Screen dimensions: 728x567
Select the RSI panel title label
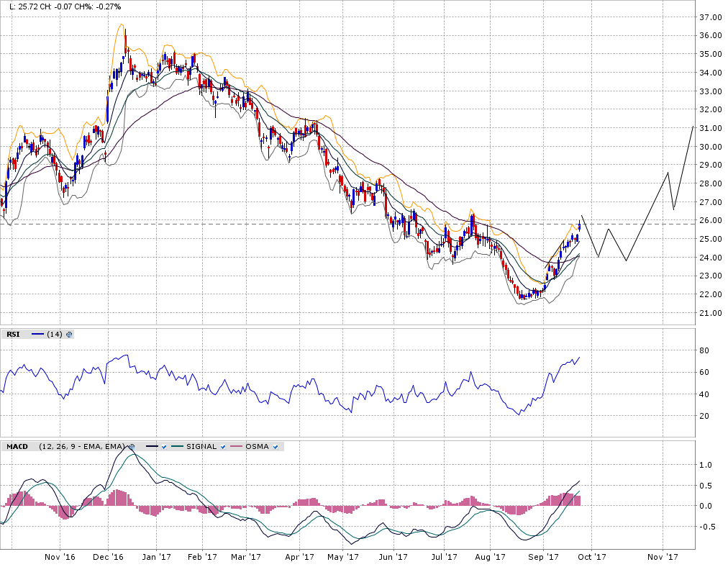pyautogui.click(x=14, y=334)
